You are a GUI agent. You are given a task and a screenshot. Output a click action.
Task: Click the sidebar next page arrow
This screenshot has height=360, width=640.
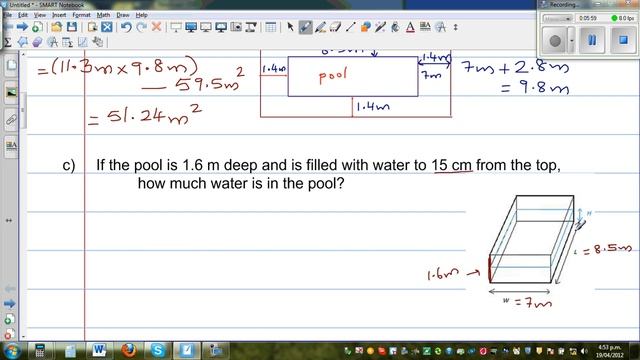point(9,304)
